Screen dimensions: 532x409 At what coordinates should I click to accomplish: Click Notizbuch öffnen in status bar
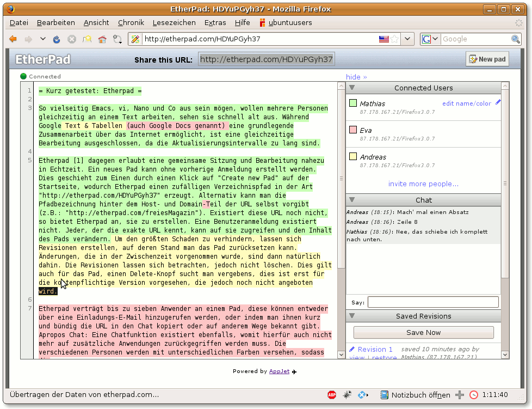coord(420,395)
